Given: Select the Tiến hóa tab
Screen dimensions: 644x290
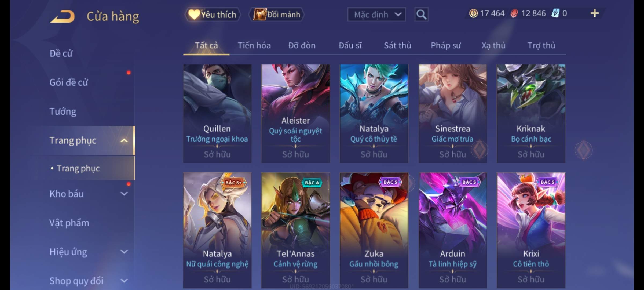Looking at the screenshot, I should tap(254, 45).
